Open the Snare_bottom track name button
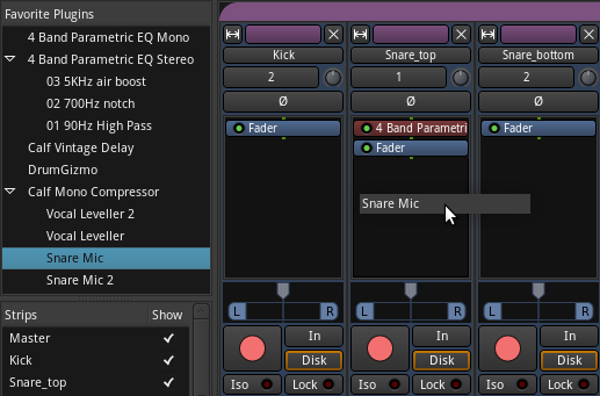Image resolution: width=600 pixels, height=396 pixels. [x=539, y=55]
